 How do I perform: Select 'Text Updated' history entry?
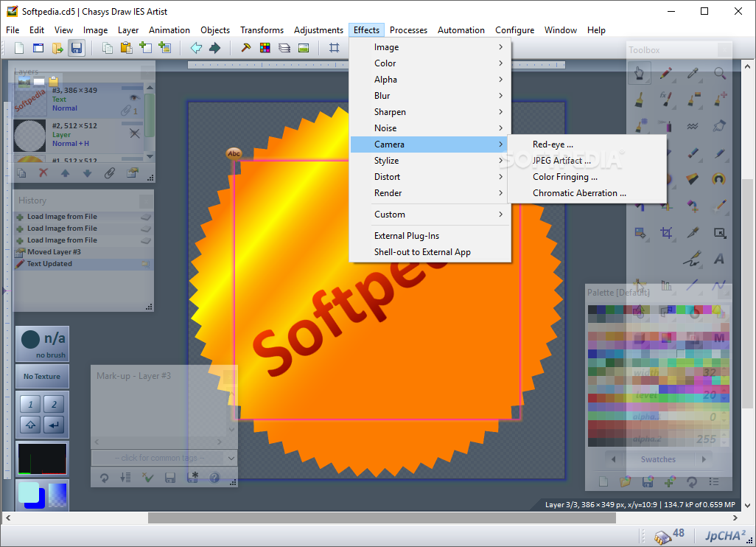(x=83, y=264)
